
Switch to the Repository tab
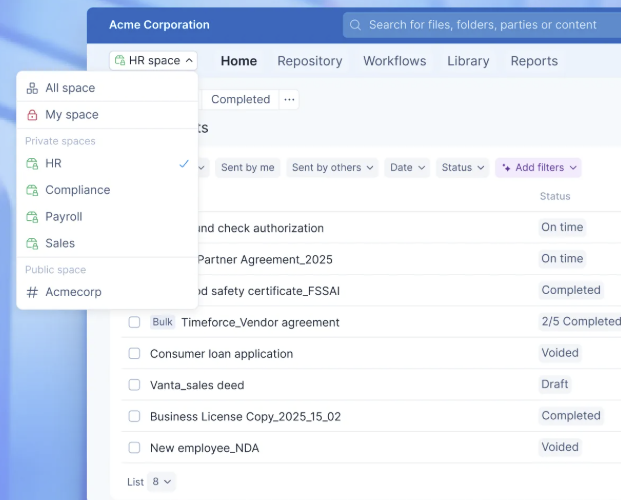310,61
